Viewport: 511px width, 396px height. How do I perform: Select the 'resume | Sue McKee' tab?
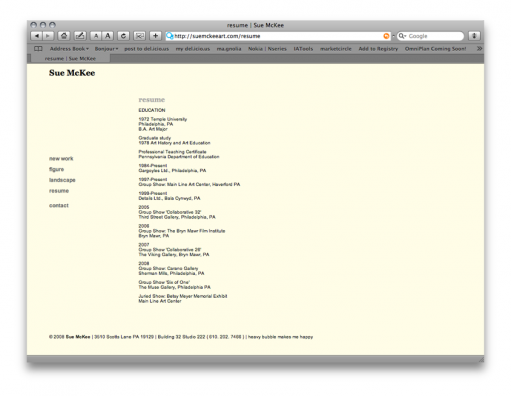70,58
